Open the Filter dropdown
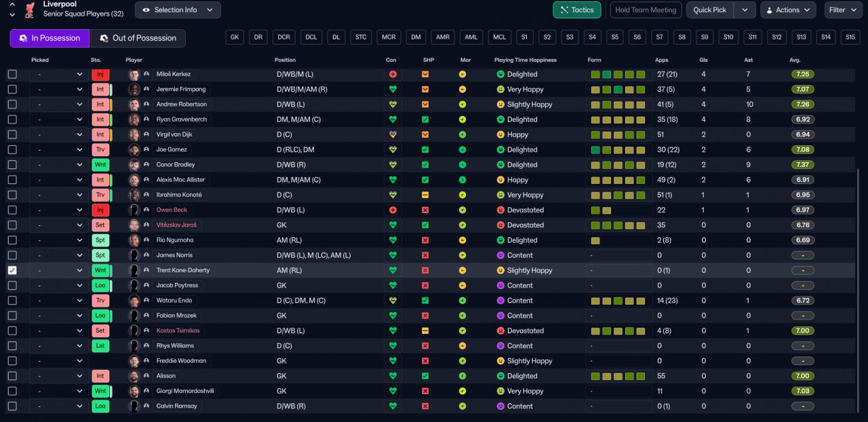The width and height of the screenshot is (868, 422). pyautogui.click(x=842, y=9)
